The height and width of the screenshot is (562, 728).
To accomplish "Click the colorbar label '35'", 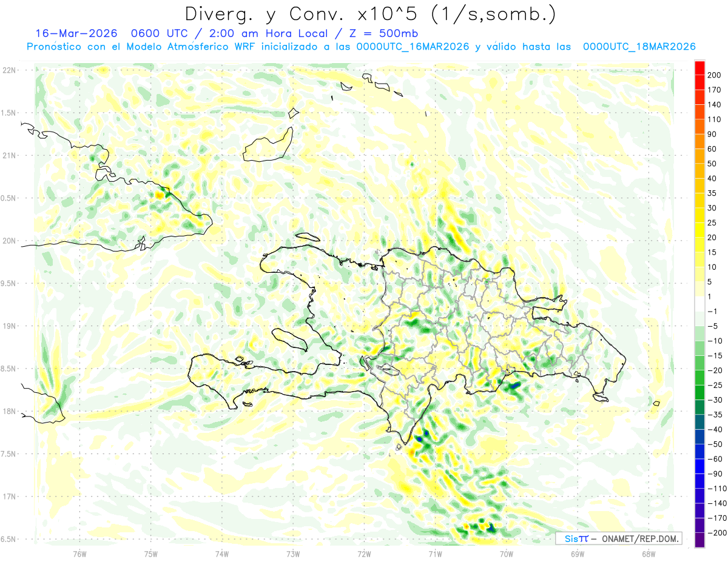I will pyautogui.click(x=713, y=193).
